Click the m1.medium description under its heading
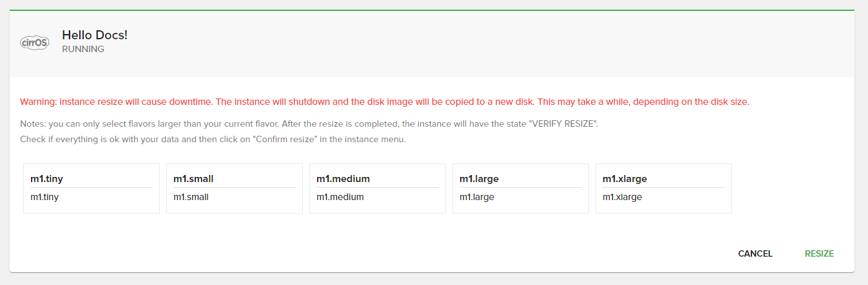Viewport: 868px width, 285px height. tap(340, 197)
